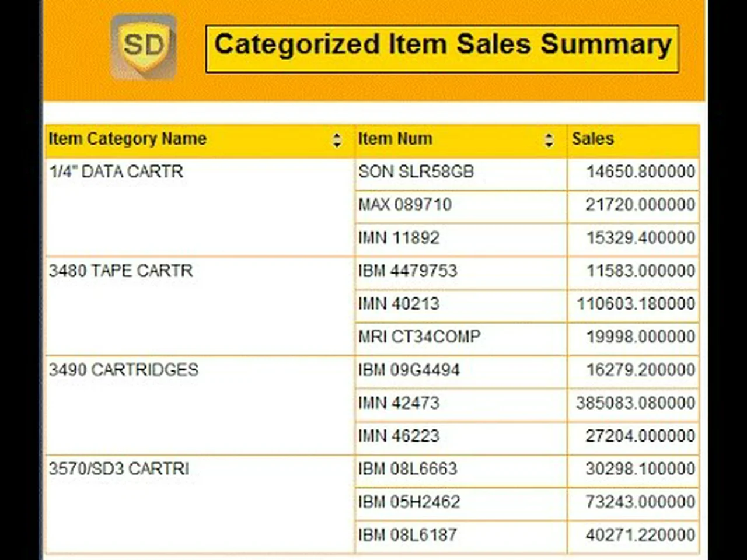Select the 1/4" DATA CARTR category
Viewport: 747px width, 560px height.
click(x=116, y=171)
